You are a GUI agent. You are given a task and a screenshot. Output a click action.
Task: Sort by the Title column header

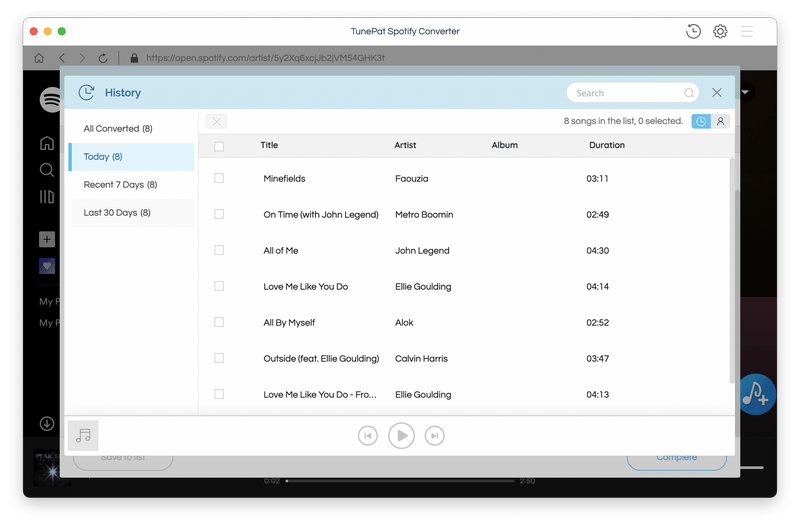(269, 145)
